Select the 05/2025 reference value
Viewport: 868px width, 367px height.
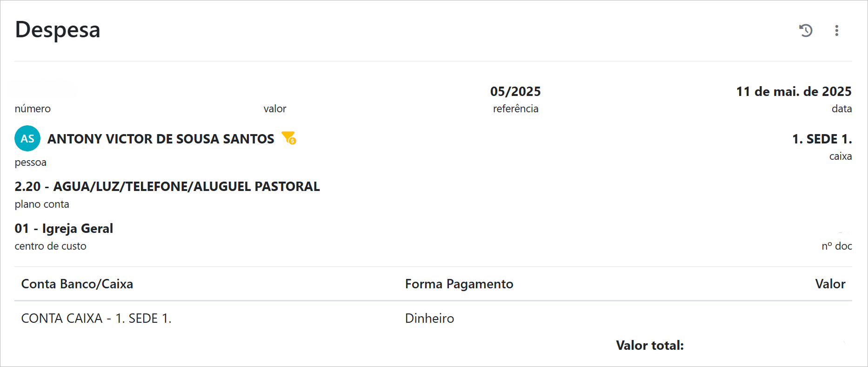[515, 91]
